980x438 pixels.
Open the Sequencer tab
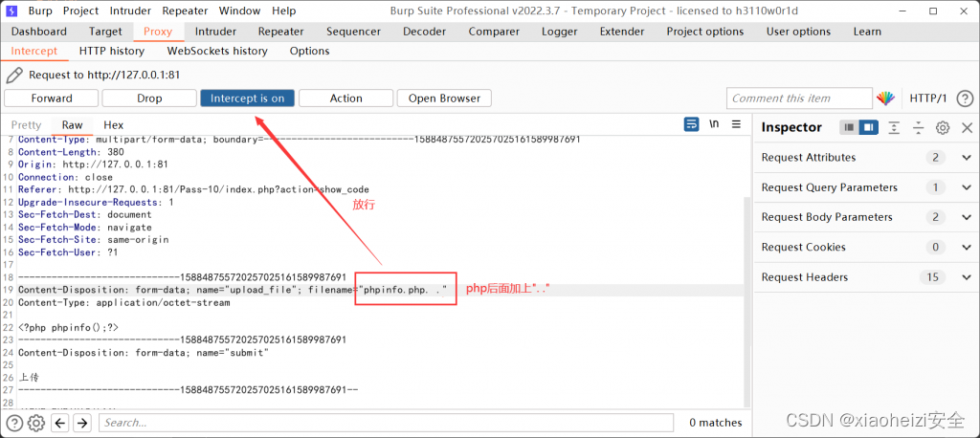coord(353,32)
